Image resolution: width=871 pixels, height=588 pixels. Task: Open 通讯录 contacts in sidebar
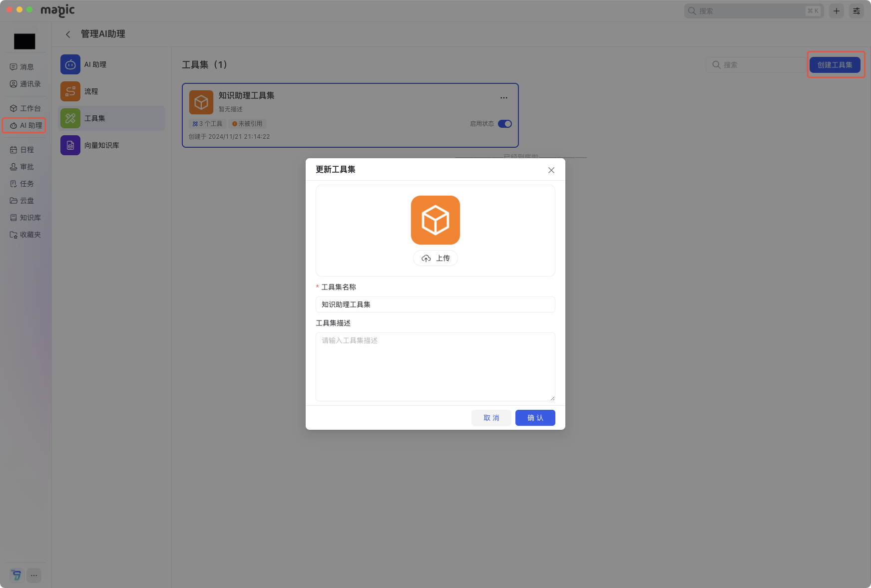coord(25,84)
